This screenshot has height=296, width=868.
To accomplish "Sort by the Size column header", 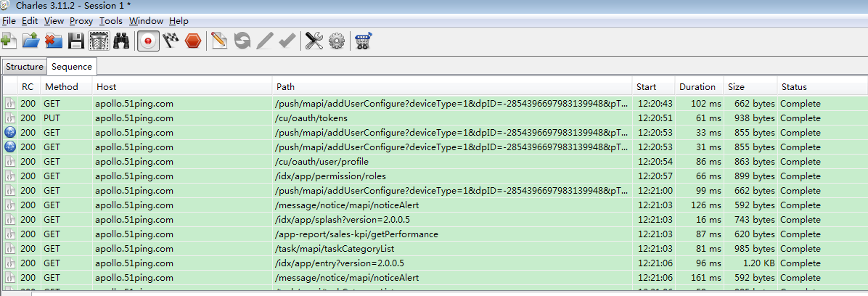I will (x=750, y=87).
